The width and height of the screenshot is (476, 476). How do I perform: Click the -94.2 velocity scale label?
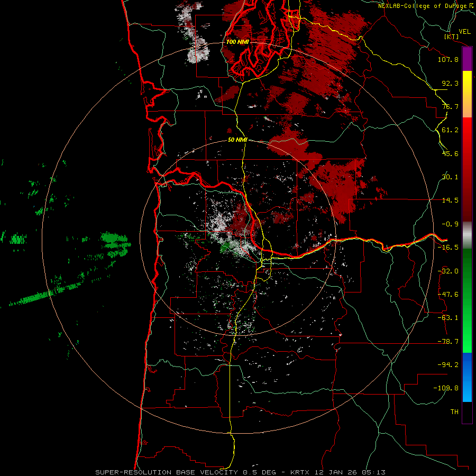(x=448, y=364)
